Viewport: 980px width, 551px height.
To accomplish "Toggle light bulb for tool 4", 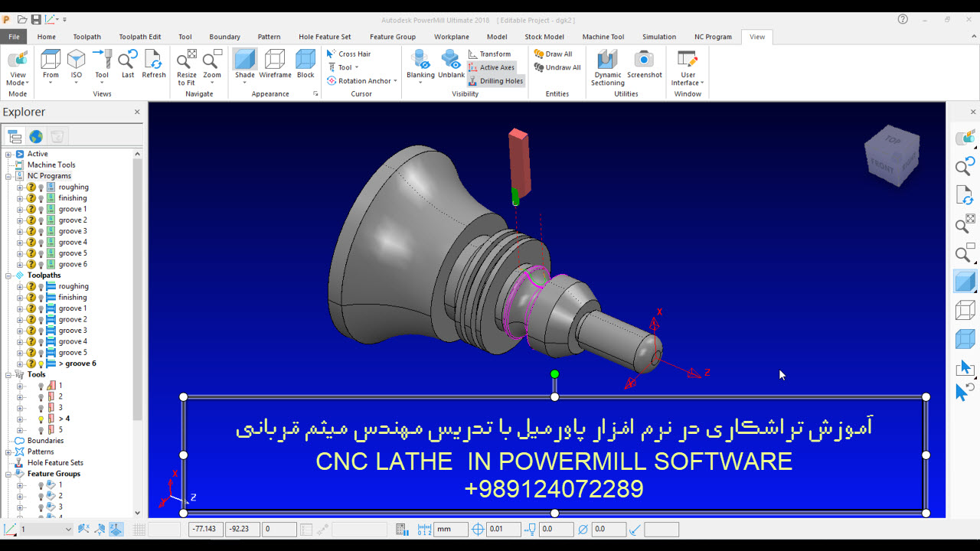I will (41, 419).
